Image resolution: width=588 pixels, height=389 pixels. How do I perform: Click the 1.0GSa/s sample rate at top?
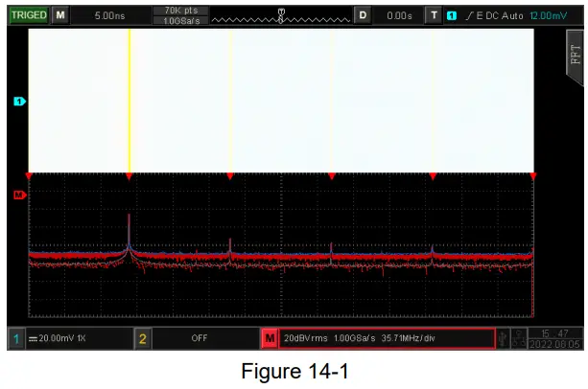coord(180,20)
